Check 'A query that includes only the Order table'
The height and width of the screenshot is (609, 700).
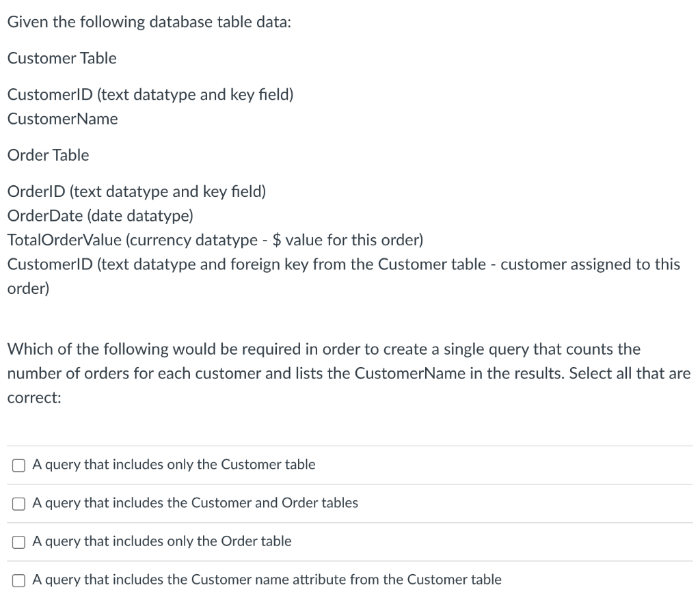18,541
